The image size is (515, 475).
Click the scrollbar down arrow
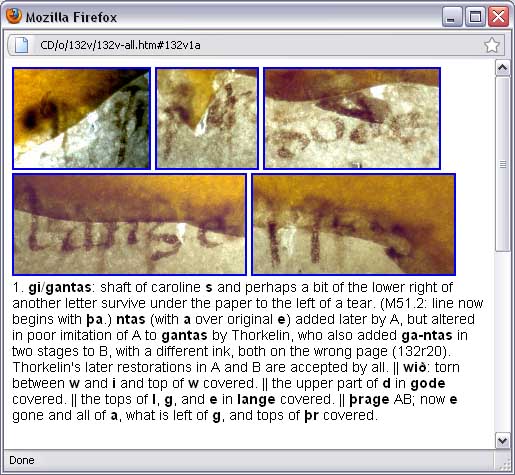pos(502,440)
